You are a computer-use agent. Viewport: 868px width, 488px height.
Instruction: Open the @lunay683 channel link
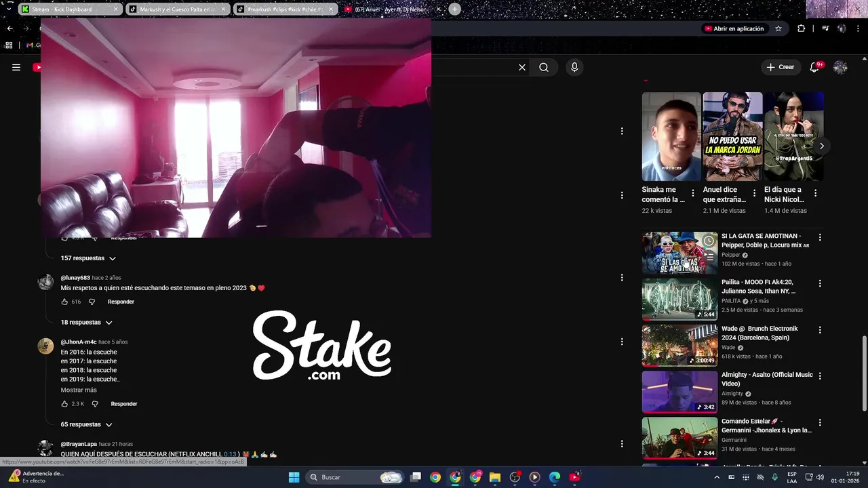pyautogui.click(x=75, y=278)
